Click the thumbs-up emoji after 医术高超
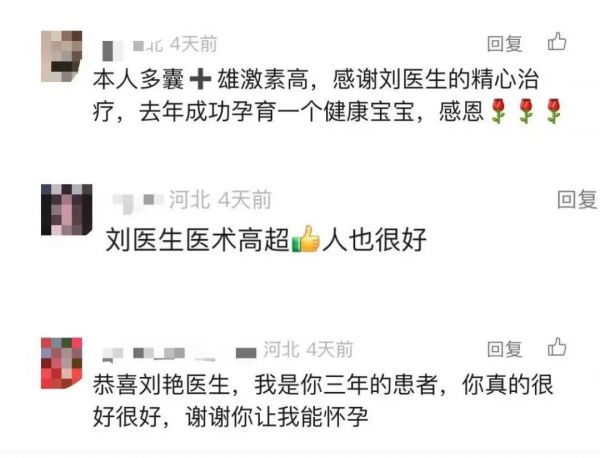Screen dimensions: 600x458 [305, 239]
